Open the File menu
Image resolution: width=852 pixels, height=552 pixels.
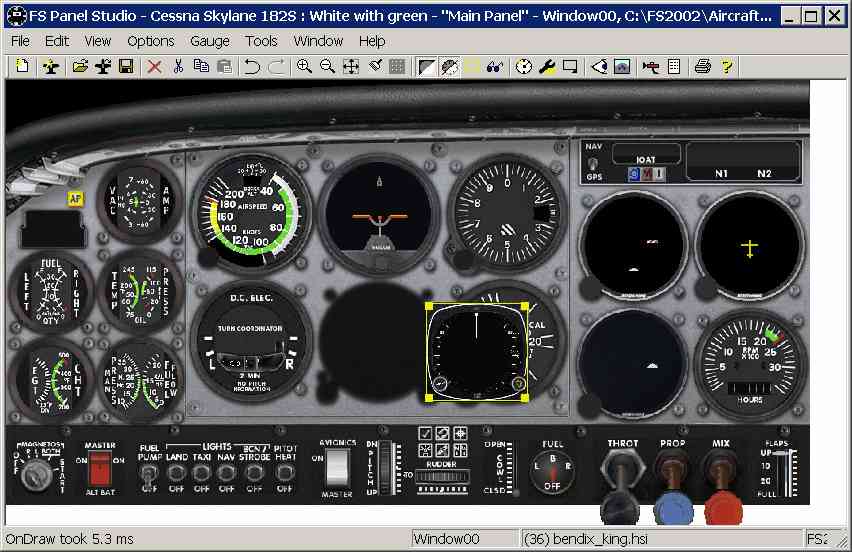coord(21,41)
